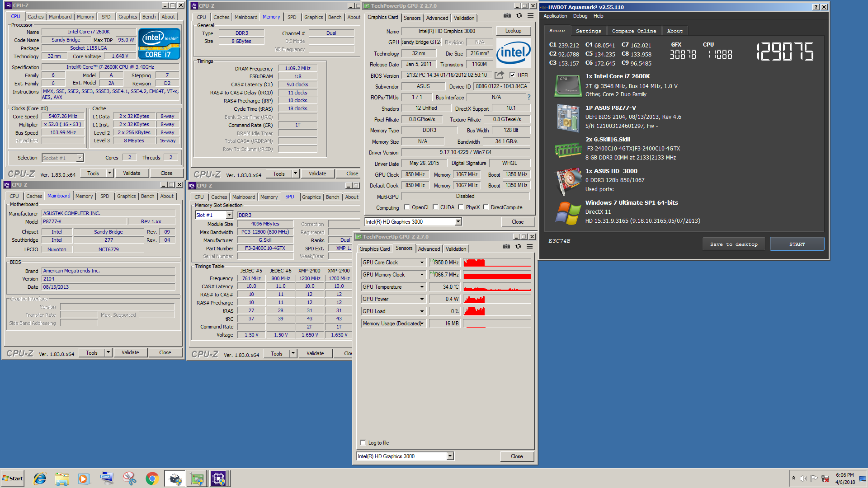The width and height of the screenshot is (868, 488).
Task: Open Action Center flag tray icon
Action: coord(814,479)
